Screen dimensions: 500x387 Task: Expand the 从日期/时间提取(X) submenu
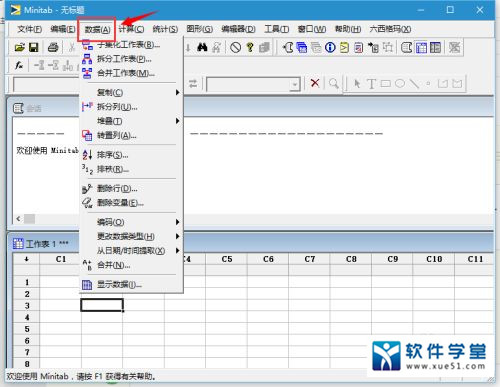click(x=131, y=251)
